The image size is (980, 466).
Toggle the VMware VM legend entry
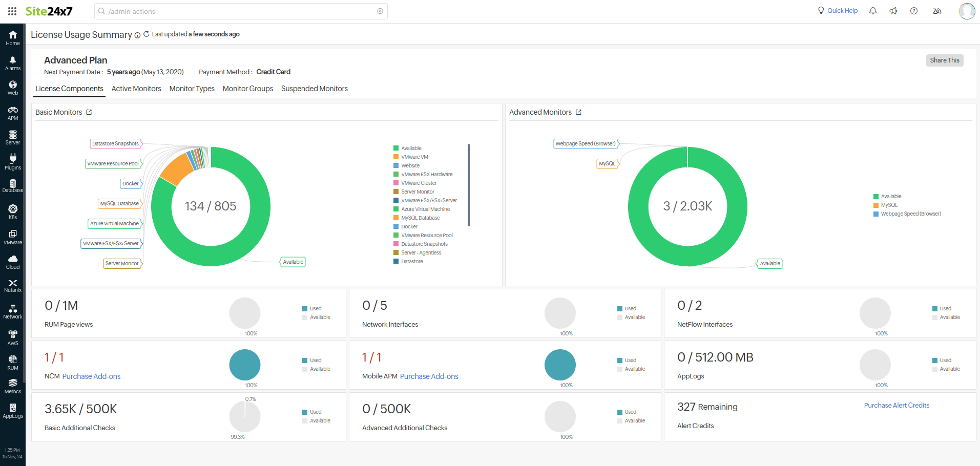point(414,157)
